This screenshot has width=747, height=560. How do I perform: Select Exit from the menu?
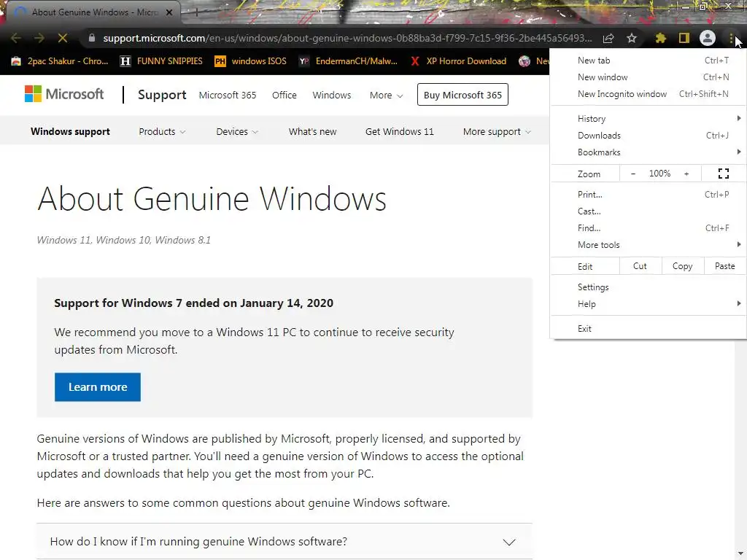[649, 329]
